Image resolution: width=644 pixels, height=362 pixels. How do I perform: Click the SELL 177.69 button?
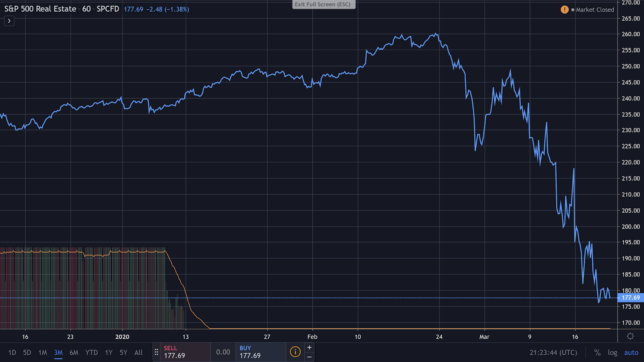tap(186, 352)
